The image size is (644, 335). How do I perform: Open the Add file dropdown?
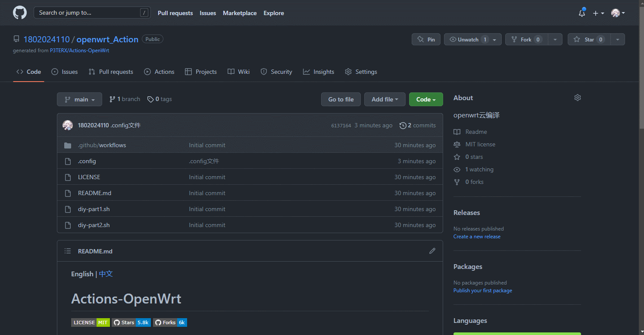(385, 99)
